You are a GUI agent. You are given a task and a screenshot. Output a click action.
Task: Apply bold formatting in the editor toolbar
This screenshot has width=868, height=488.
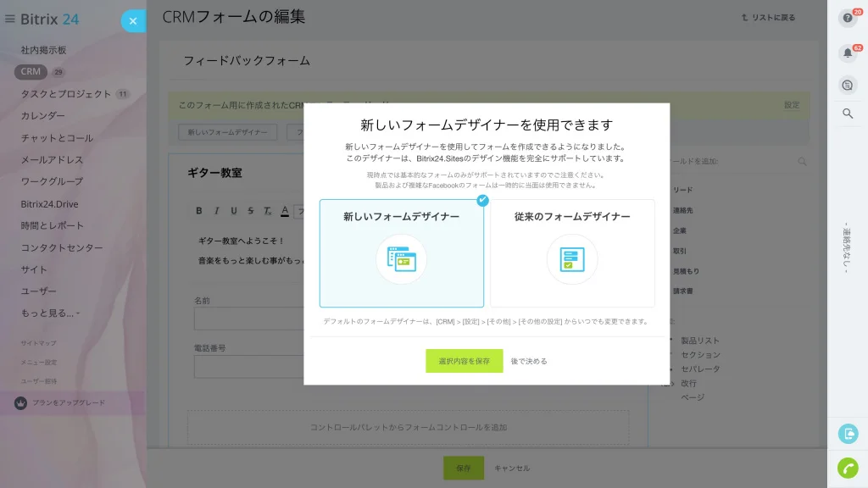tap(199, 211)
